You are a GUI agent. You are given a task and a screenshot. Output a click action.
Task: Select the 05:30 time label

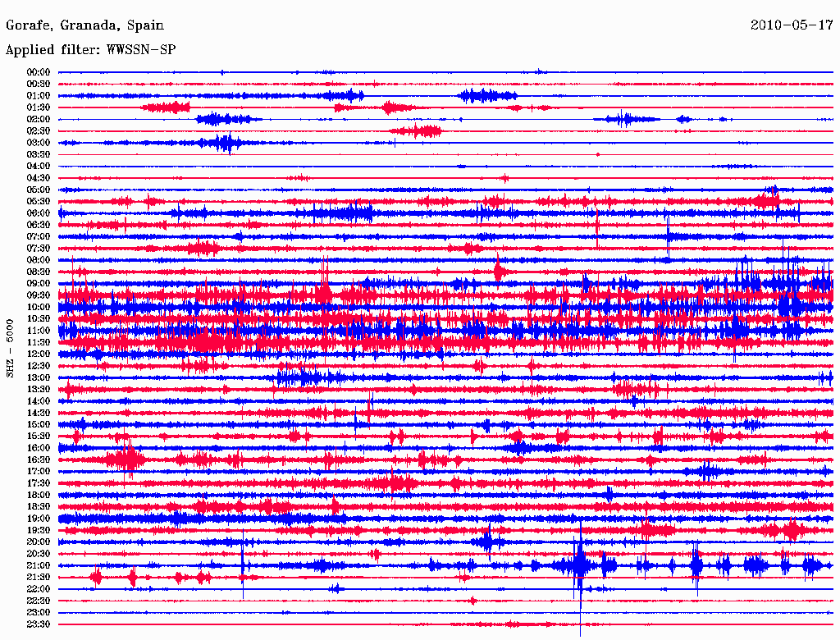tap(38, 202)
